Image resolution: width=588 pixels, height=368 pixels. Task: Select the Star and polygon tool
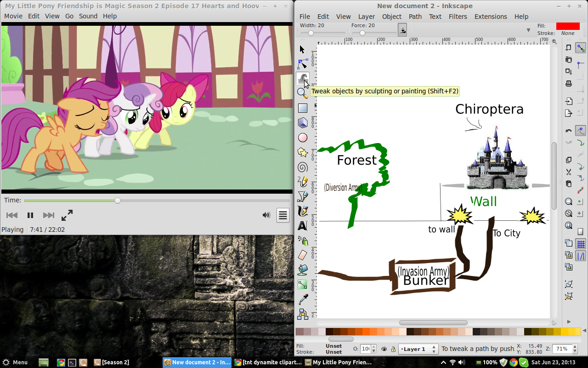coord(302,152)
